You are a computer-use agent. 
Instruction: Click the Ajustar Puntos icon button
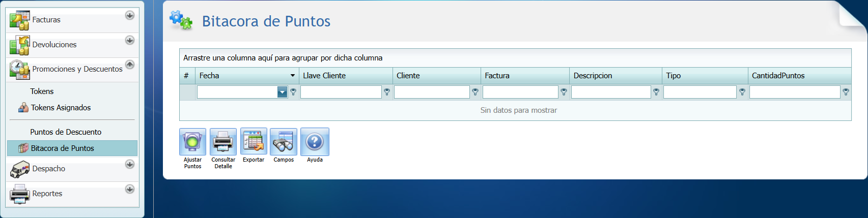click(x=192, y=142)
